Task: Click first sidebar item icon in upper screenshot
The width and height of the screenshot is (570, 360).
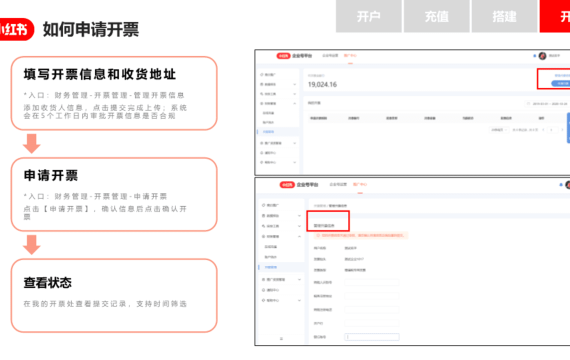Action: [x=262, y=75]
